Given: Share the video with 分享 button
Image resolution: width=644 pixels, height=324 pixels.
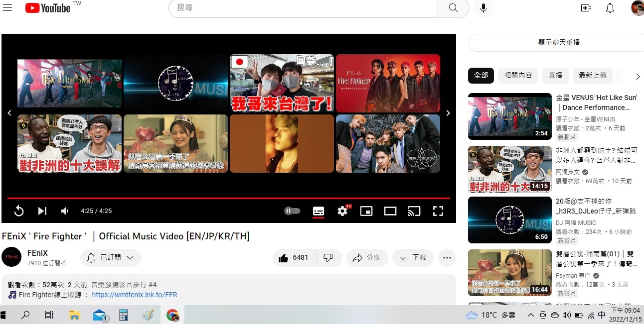Looking at the screenshot, I should coord(367,258).
